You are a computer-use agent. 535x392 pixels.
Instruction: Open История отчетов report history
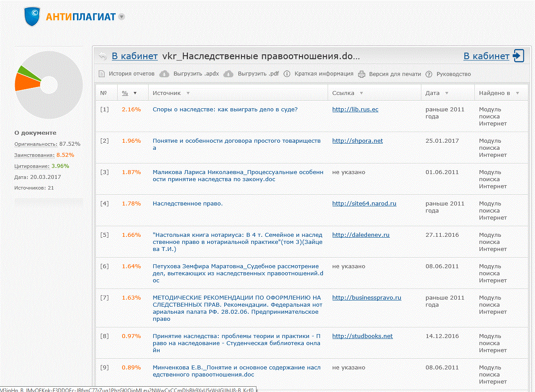131,74
